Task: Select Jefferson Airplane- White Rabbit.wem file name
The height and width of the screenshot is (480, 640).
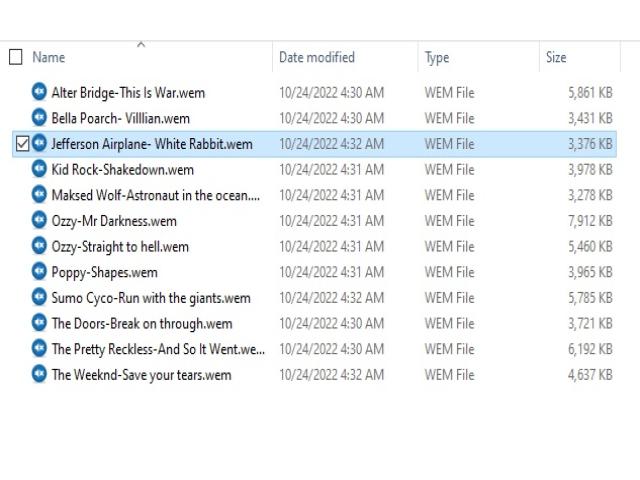Action: click(x=152, y=144)
